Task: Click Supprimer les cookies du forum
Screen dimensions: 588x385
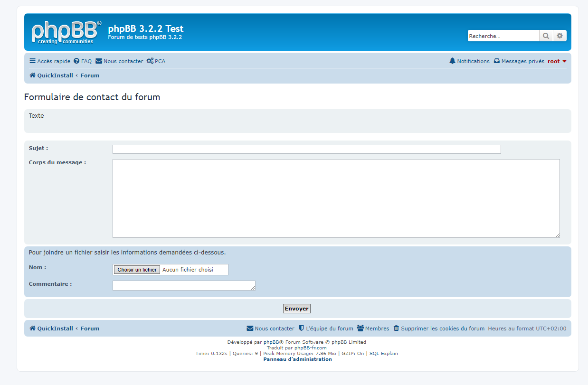Action: [x=439, y=329]
